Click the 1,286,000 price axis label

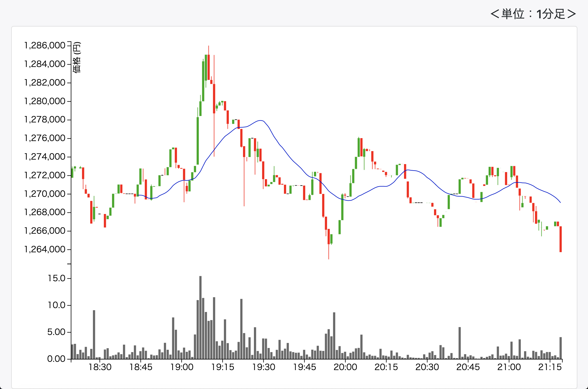tap(45, 45)
